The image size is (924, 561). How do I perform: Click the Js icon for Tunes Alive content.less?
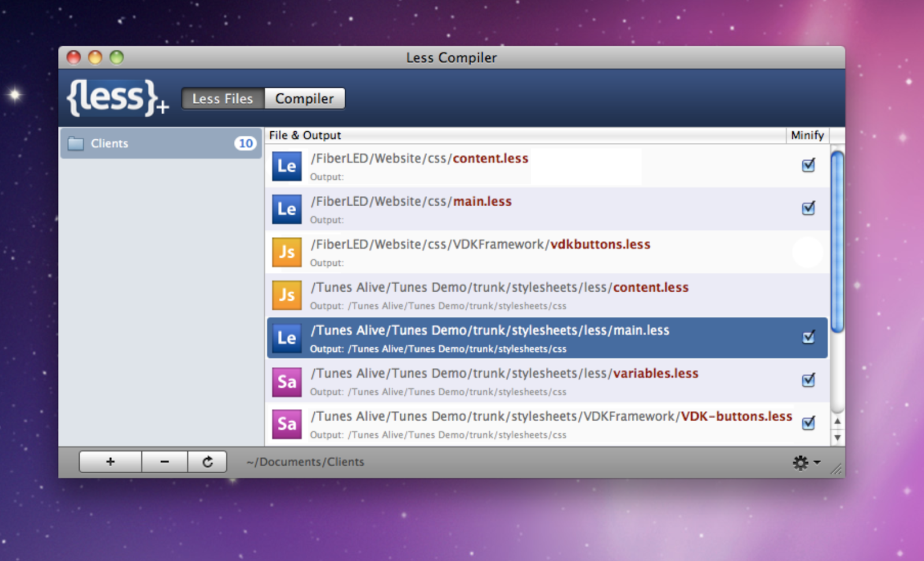(x=287, y=295)
